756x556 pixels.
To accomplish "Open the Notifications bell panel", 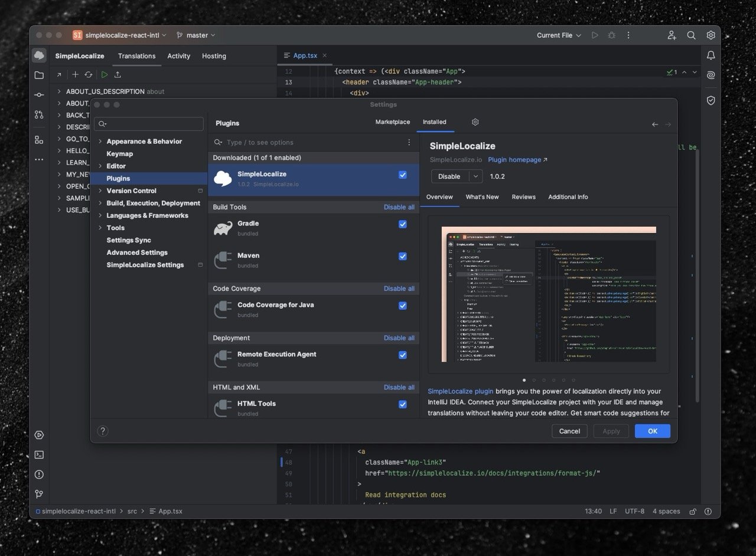I will [x=711, y=55].
